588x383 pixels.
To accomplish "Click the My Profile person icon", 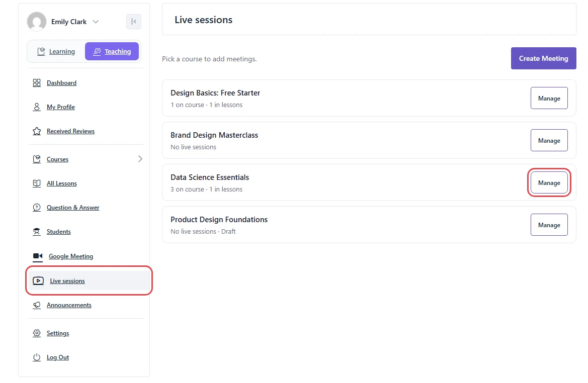I will 37,107.
